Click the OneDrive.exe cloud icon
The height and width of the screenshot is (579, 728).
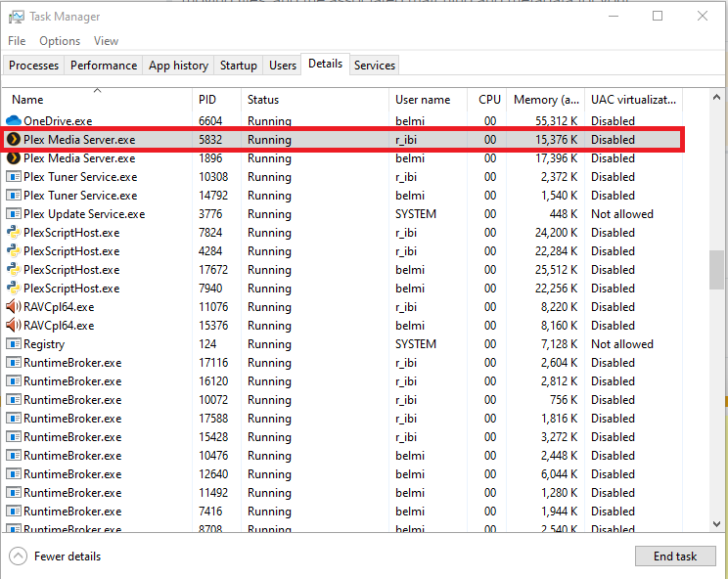(x=14, y=120)
